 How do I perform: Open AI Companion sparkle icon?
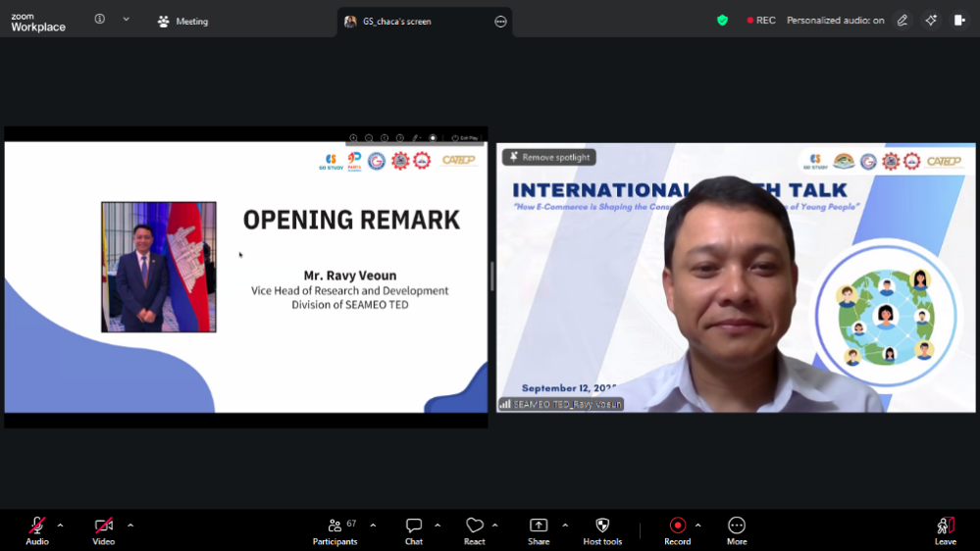coord(931,21)
